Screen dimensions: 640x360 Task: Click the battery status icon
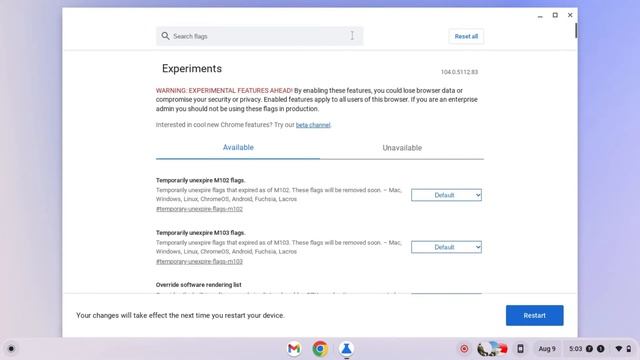(x=629, y=349)
